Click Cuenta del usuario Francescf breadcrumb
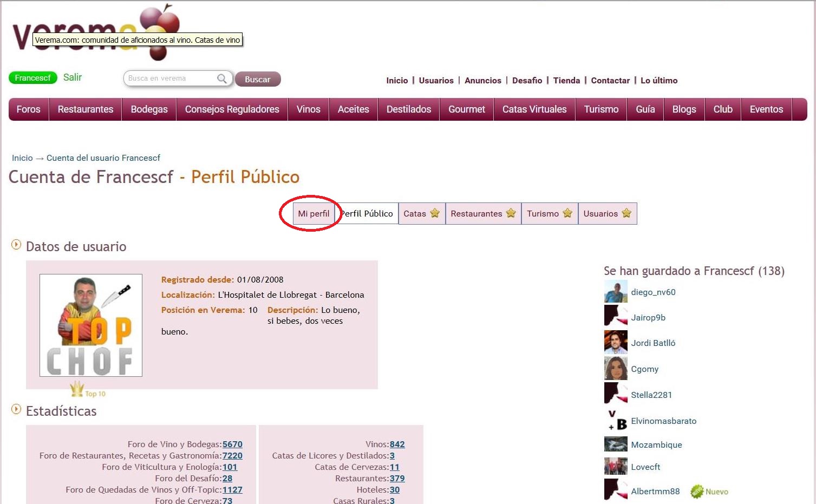The height and width of the screenshot is (504, 816). [x=103, y=158]
